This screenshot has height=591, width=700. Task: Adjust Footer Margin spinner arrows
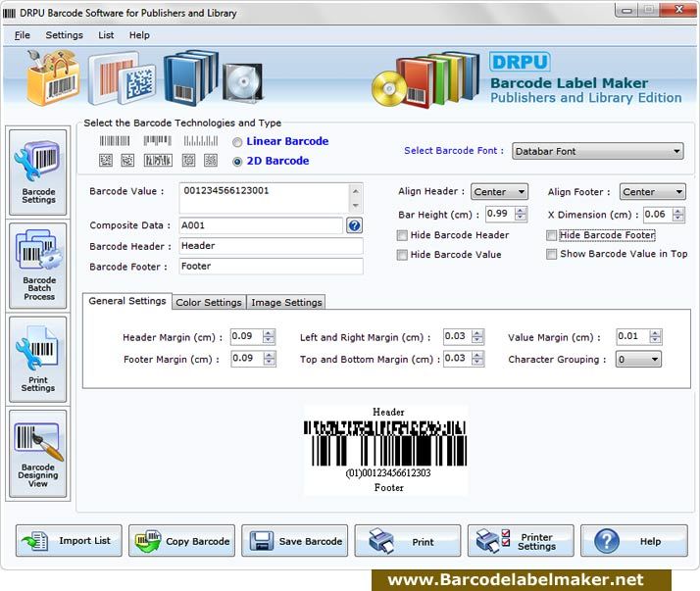(x=269, y=359)
